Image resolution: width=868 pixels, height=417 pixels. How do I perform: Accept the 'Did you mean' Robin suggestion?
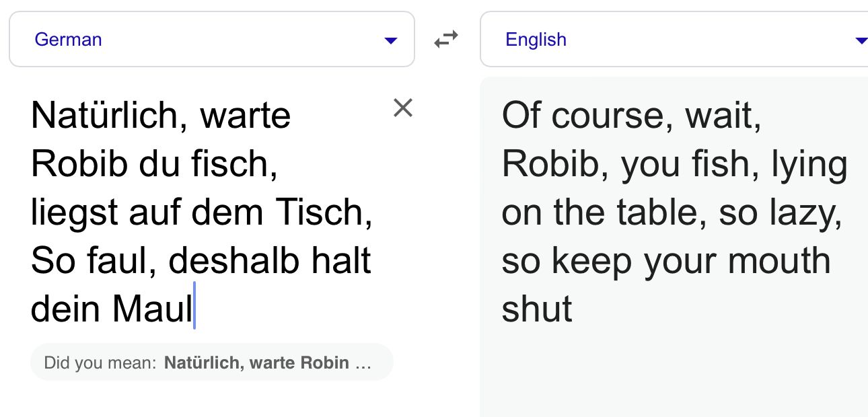[x=211, y=363]
